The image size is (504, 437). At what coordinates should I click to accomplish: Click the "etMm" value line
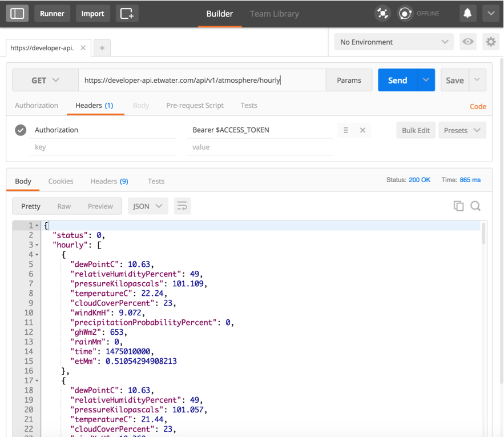point(123,362)
